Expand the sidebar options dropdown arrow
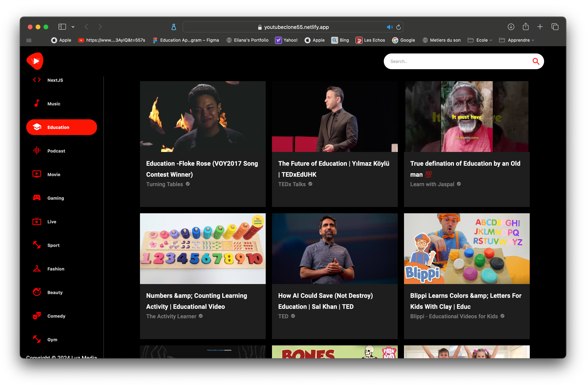Image resolution: width=588 pixels, height=390 pixels. pos(73,27)
